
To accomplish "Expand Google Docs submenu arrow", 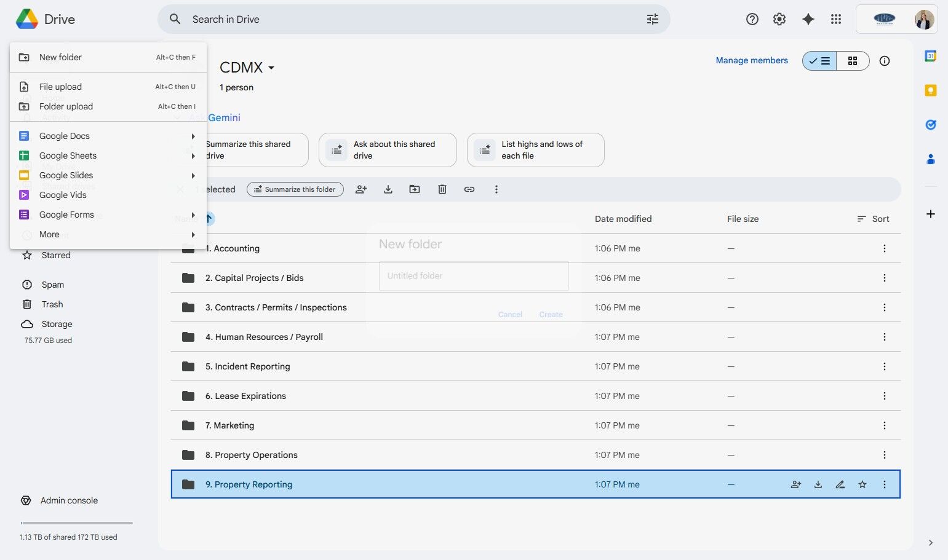I will [x=193, y=136].
